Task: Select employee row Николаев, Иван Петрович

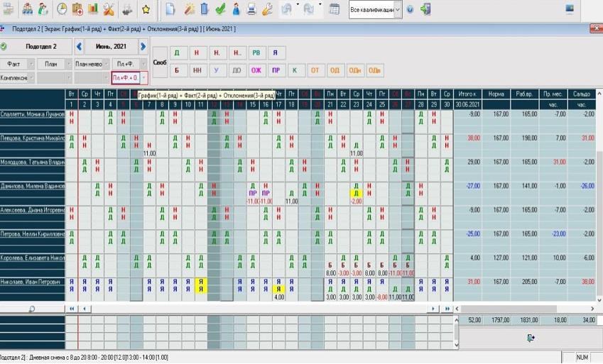Action: point(32,282)
